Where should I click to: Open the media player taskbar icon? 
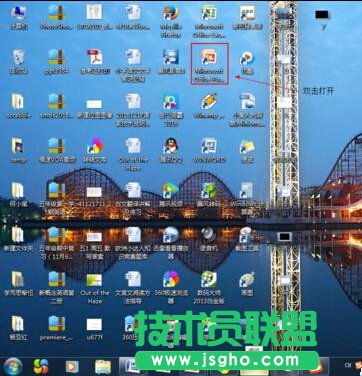click(72, 367)
